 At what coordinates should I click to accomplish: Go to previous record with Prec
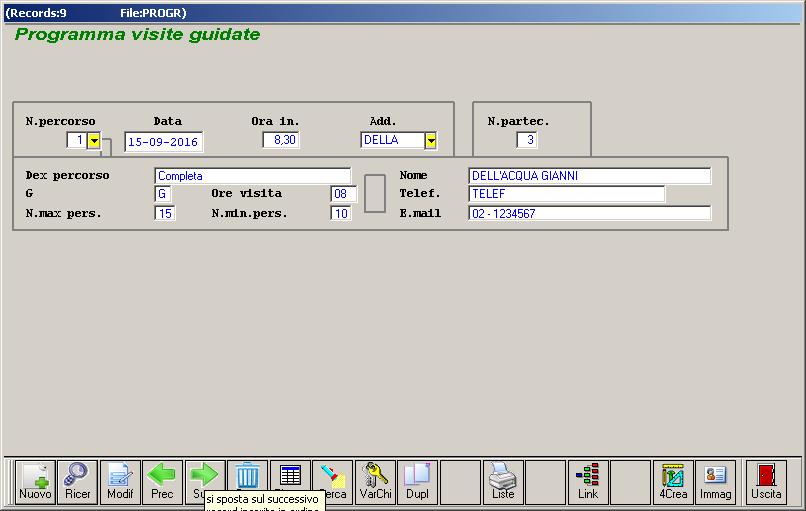[162, 482]
